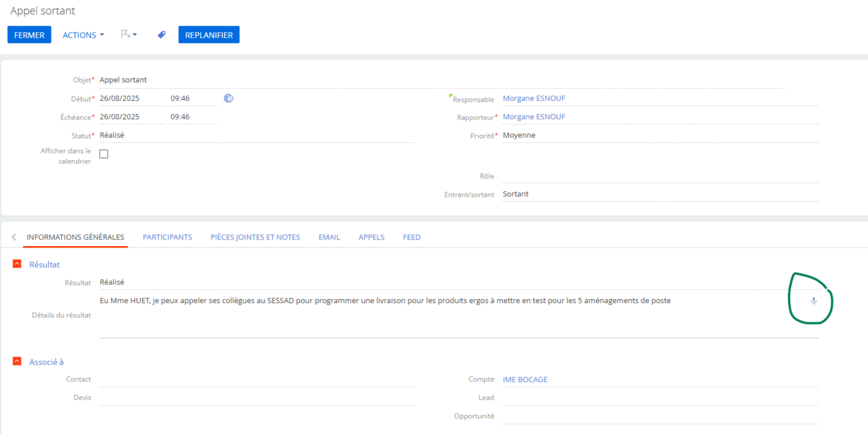Screen dimensions: 868x434
Task: Click the FERMER button
Action: [x=29, y=35]
